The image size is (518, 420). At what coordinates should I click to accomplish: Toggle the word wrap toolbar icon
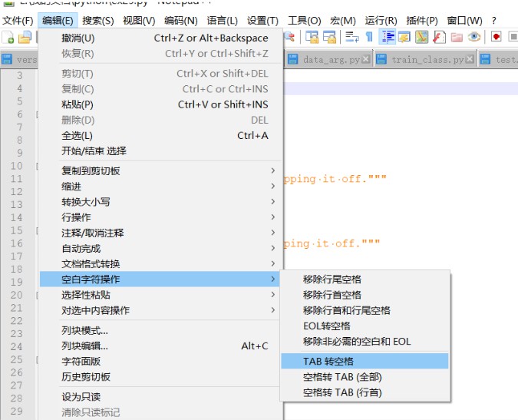[x=351, y=37]
